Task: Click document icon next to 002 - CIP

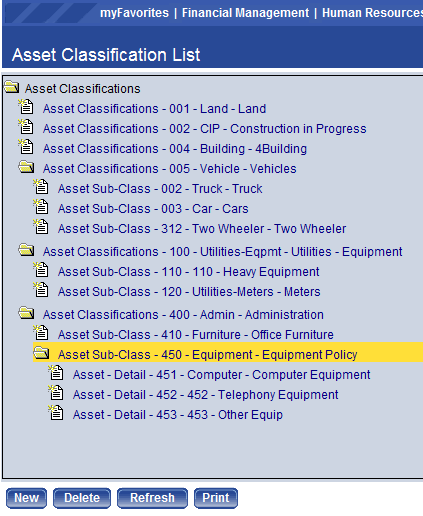Action: coord(26,127)
